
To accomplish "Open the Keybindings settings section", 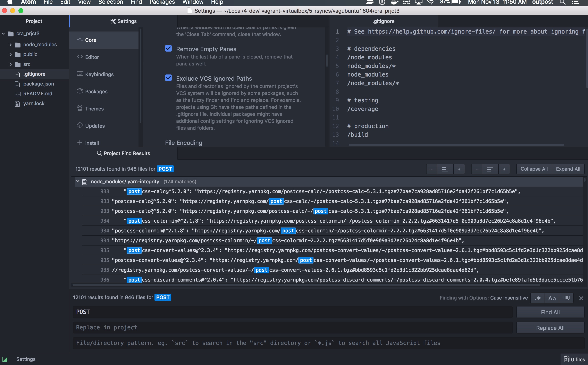I will pos(99,74).
